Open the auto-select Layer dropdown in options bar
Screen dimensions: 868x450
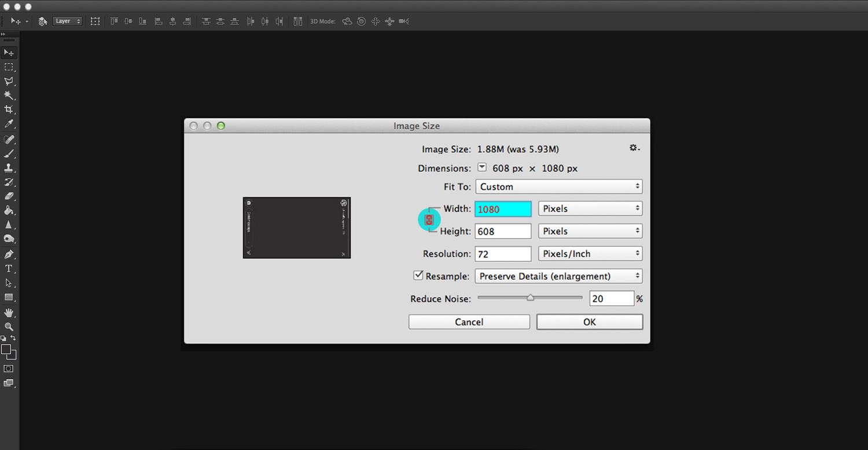tap(68, 21)
